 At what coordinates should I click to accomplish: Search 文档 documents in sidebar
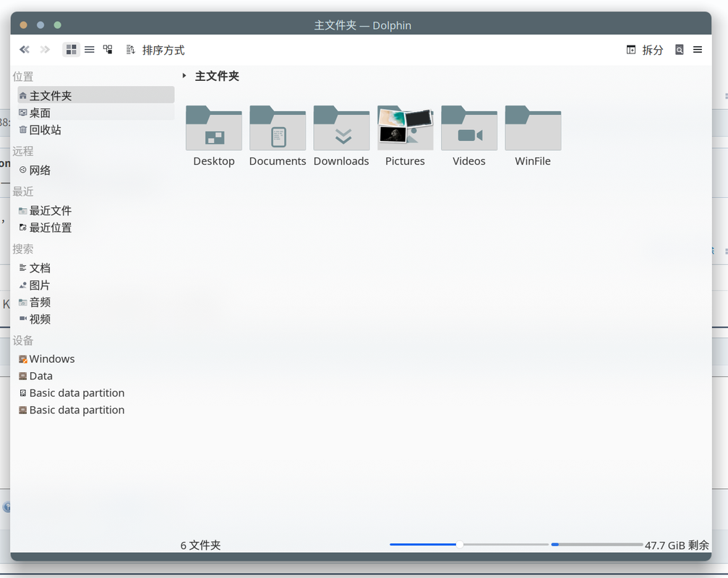tap(96, 268)
